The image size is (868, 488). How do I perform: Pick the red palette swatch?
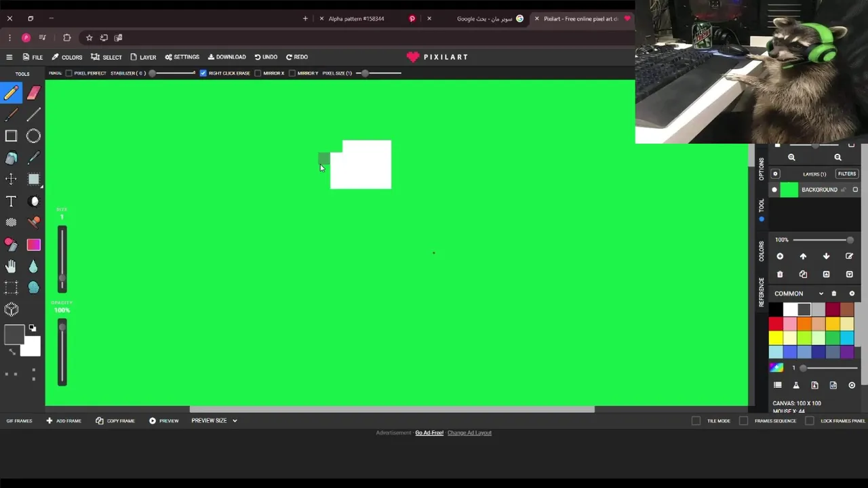[776, 324]
